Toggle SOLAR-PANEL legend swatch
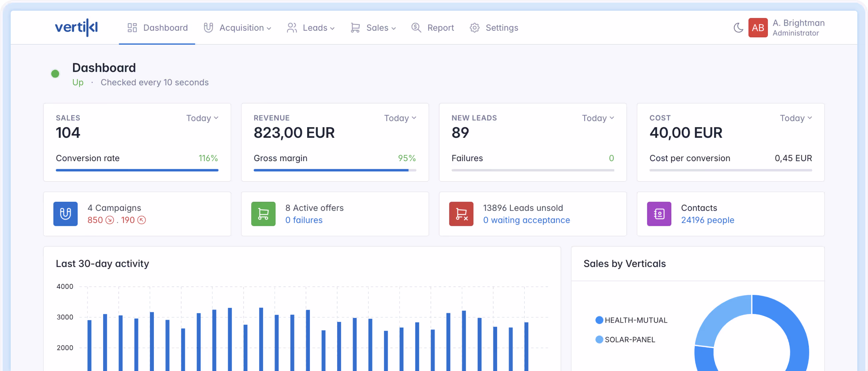The width and height of the screenshot is (868, 371). pyautogui.click(x=599, y=340)
